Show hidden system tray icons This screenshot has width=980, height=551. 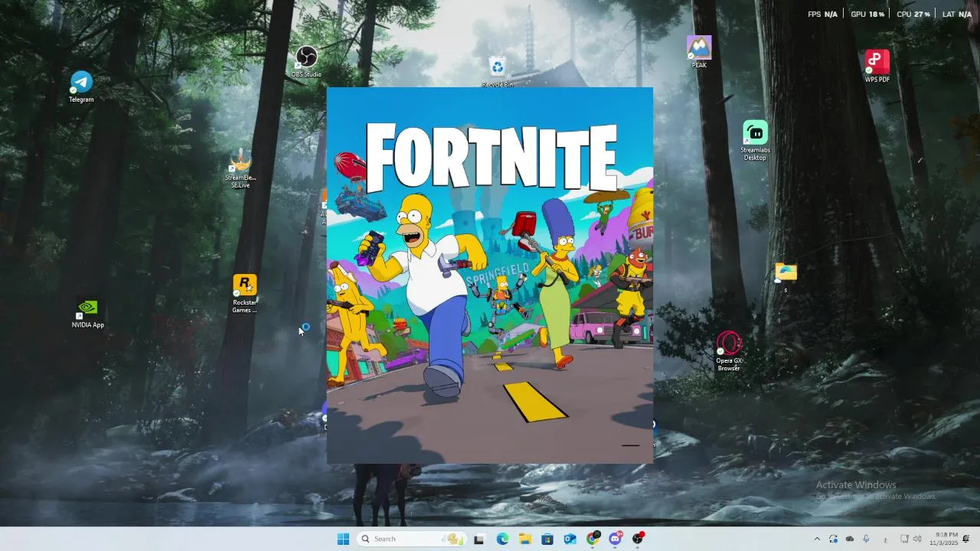(817, 539)
